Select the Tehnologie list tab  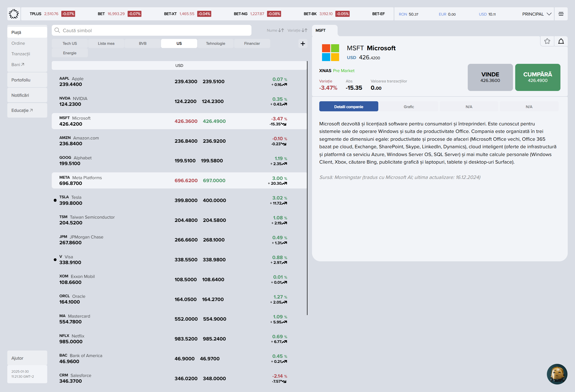[216, 43]
